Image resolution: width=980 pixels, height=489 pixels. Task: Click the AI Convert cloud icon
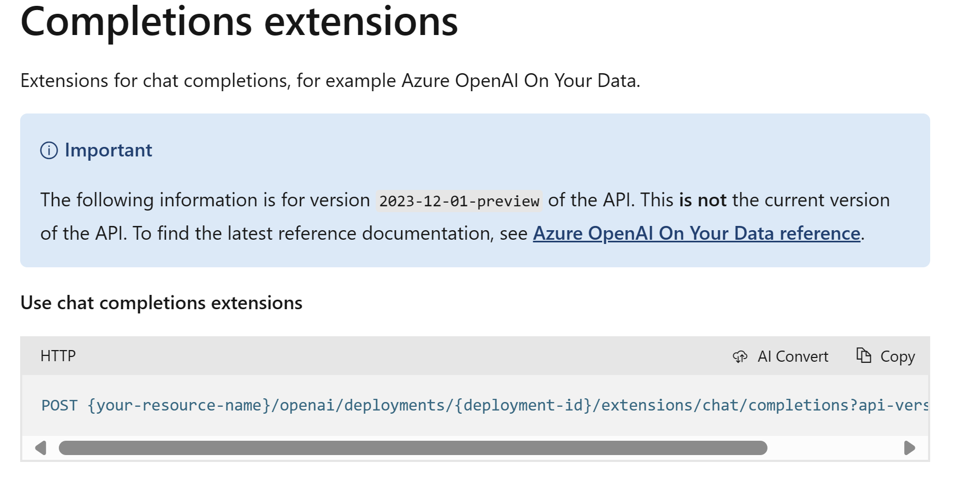coord(740,356)
